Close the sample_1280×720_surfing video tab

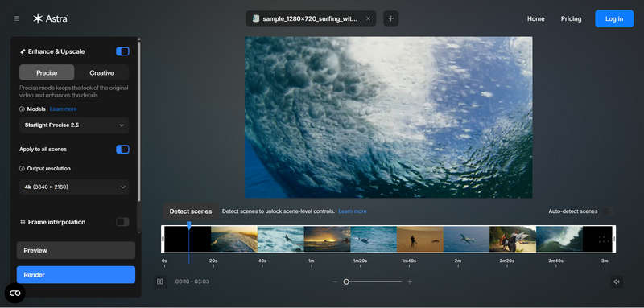(x=368, y=18)
